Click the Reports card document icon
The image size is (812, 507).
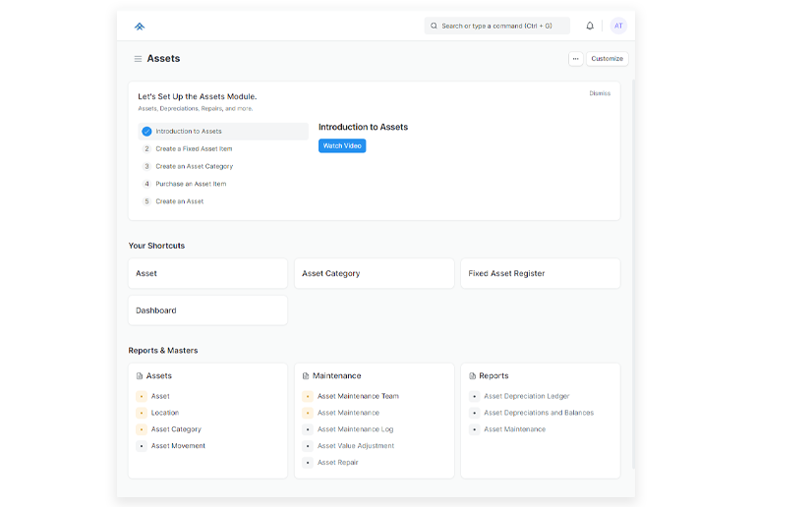472,376
